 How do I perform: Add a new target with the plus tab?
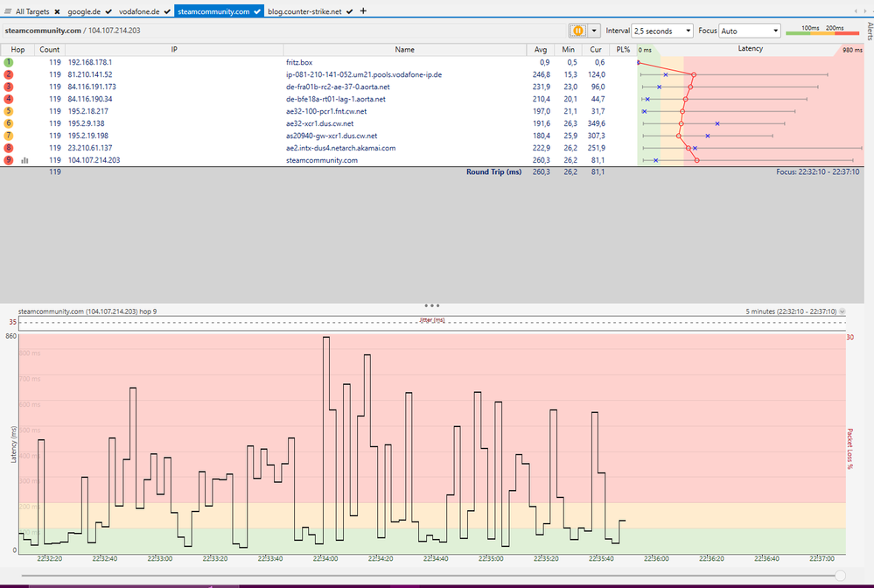click(364, 11)
